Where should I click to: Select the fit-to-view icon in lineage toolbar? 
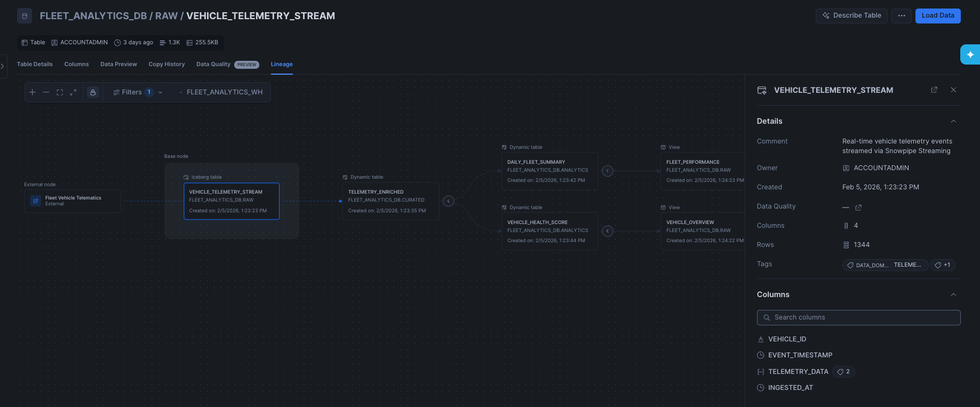(x=60, y=92)
